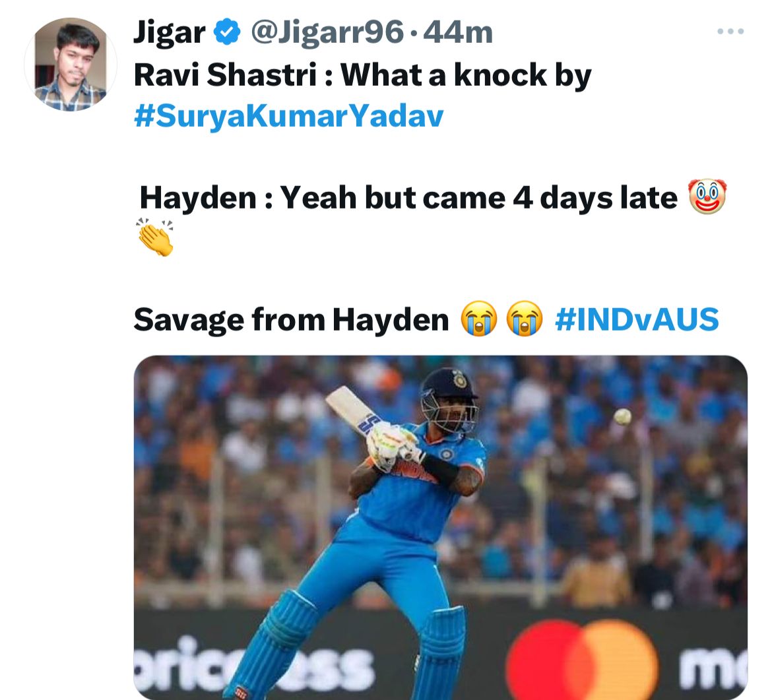Click the cricket bat in the photo
772x700 pixels.
[x=354, y=410]
